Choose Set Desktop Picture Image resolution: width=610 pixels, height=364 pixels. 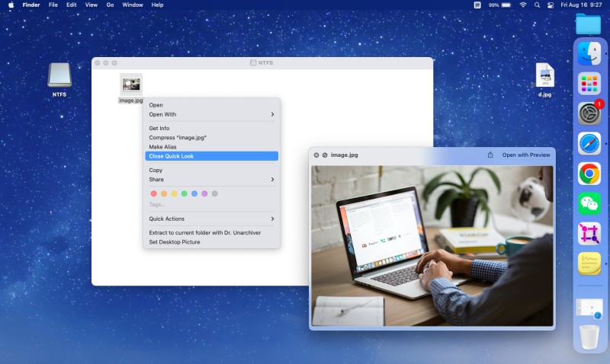tap(175, 242)
